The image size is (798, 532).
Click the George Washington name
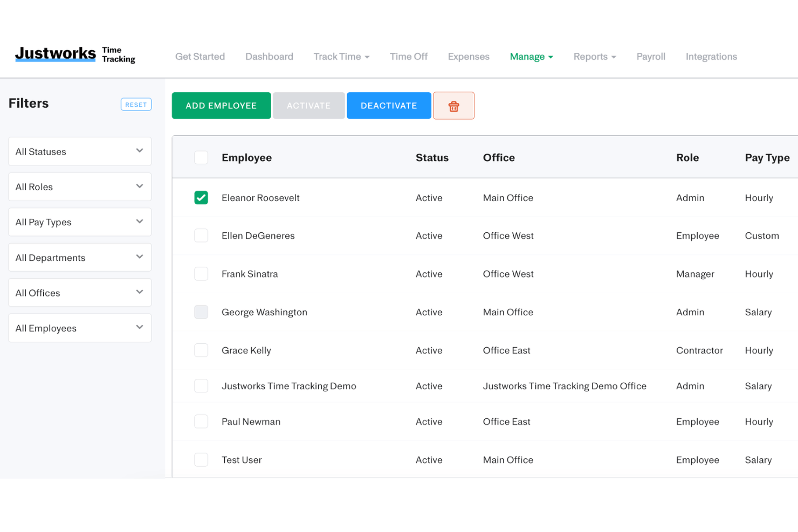264,312
